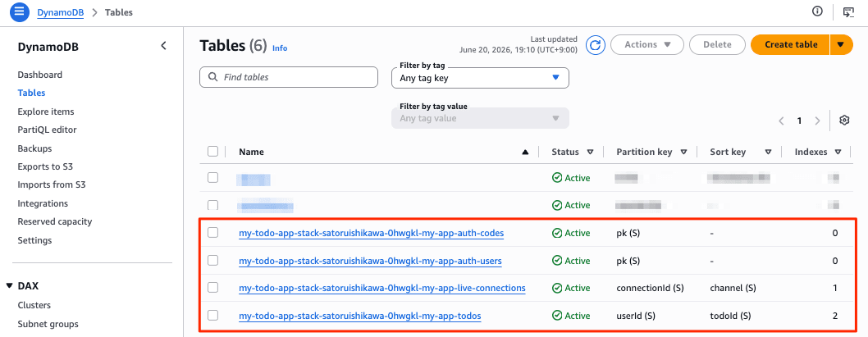Viewport: 868px width, 337px height.
Task: Click todoId (S) sort key cell
Action: click(x=730, y=316)
